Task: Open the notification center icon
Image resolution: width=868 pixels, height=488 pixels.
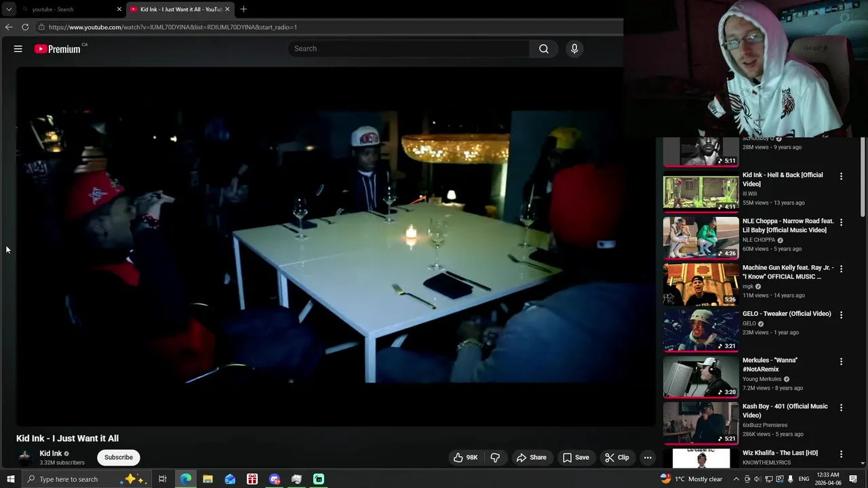Action: point(854,479)
